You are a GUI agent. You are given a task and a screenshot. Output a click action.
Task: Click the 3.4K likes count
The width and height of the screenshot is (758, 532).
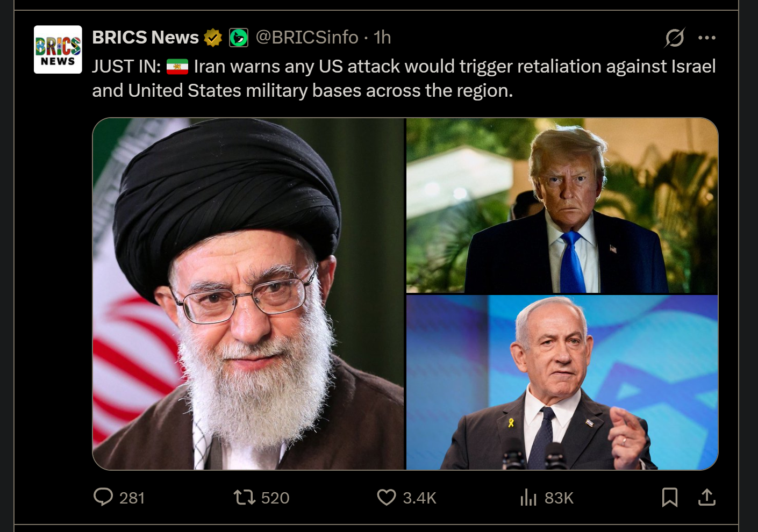coord(419,498)
